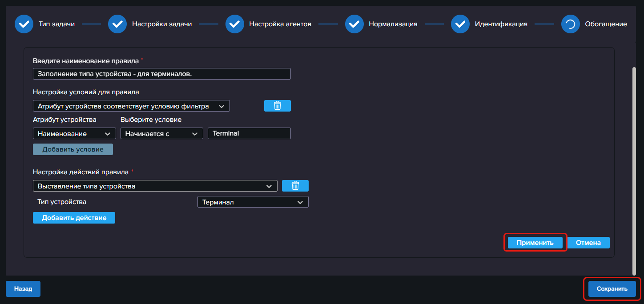Expand the Наименование attribute dropdown
Viewport: 644px width, 304px height.
point(74,133)
